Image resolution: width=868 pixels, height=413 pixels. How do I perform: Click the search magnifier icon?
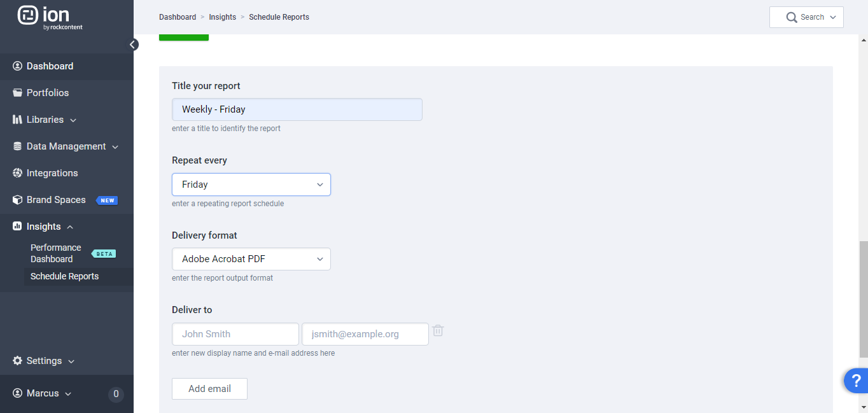792,18
